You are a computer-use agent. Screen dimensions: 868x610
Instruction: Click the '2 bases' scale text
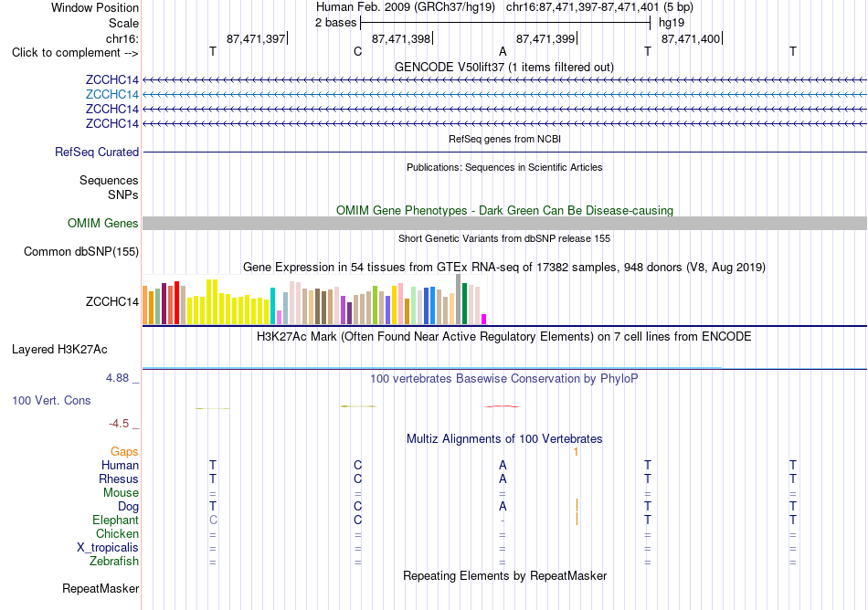tap(335, 23)
